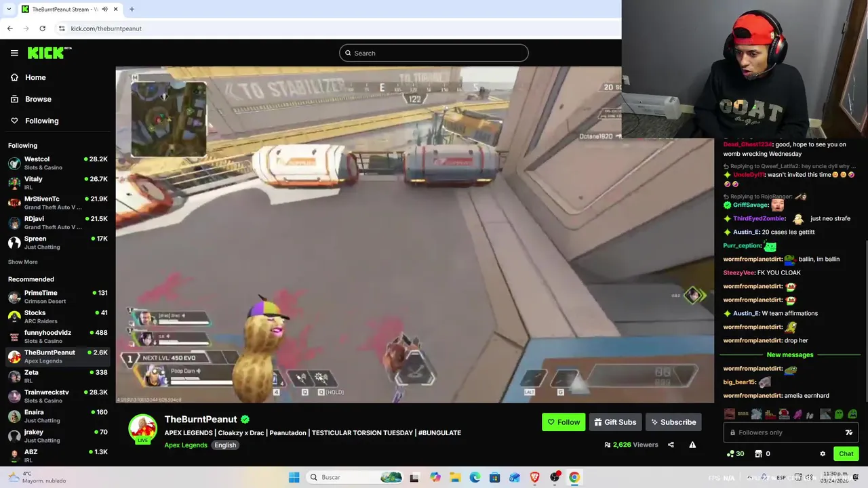Click SteezyVee's username in chat
This screenshot has width=868, height=488.
click(738, 272)
